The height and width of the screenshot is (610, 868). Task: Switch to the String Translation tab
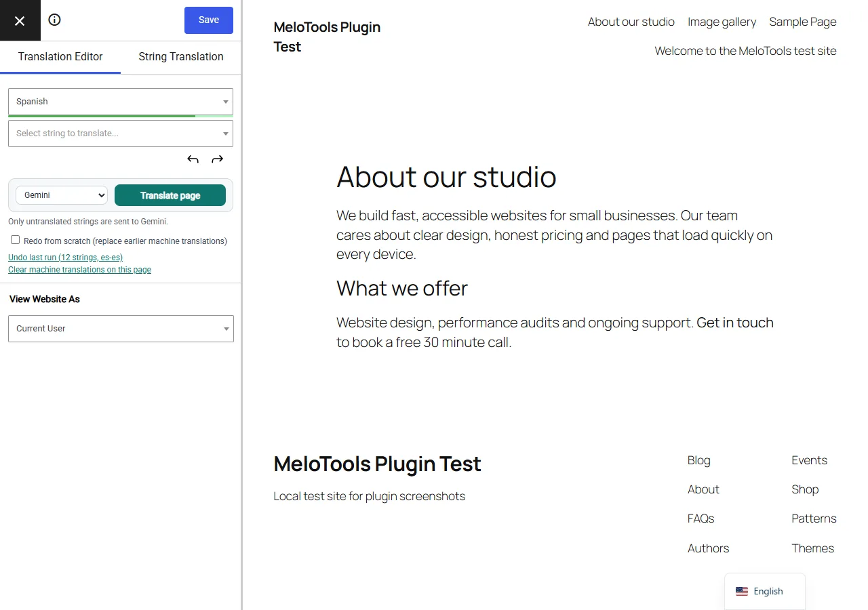181,57
